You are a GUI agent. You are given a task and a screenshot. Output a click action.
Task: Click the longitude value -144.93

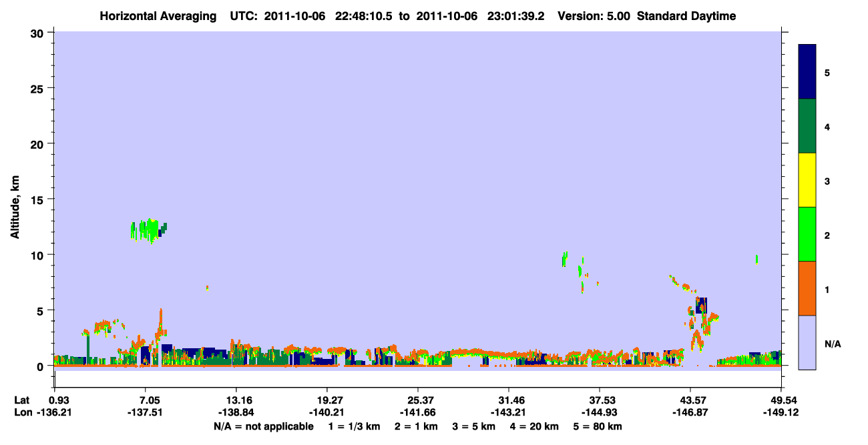point(600,413)
